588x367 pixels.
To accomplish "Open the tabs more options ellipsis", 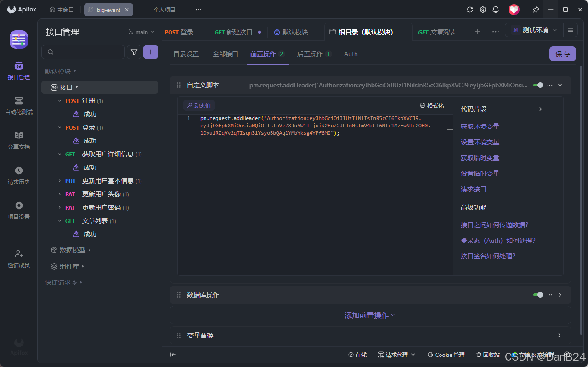I will (x=495, y=32).
